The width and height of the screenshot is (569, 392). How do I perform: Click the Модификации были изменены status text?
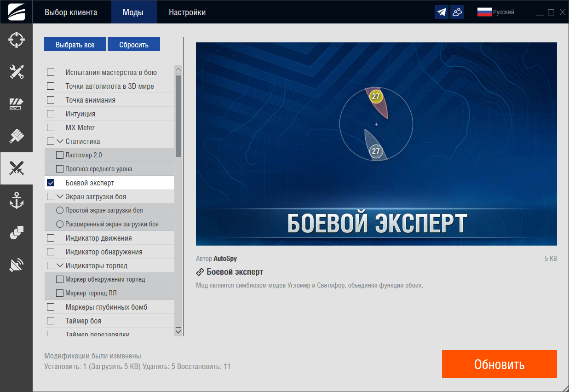pos(92,356)
